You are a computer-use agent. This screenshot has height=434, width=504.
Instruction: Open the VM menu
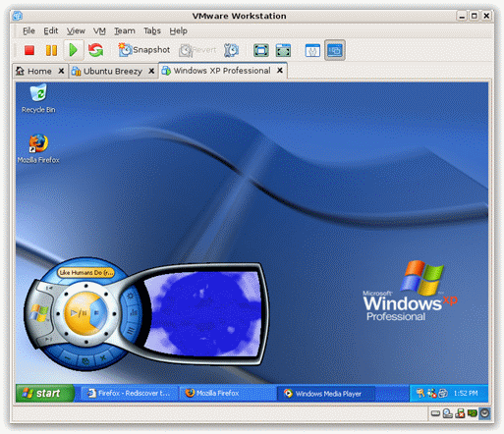click(99, 30)
